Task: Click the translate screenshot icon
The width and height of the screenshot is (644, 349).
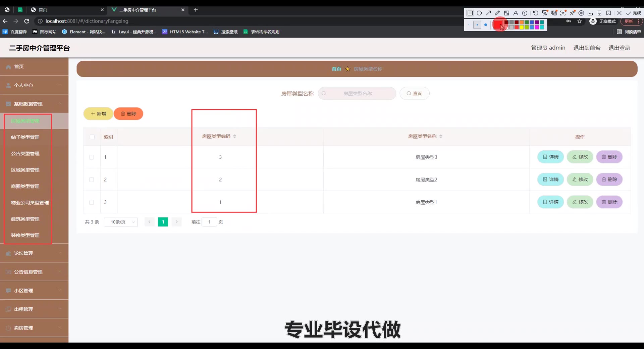Action: point(554,13)
